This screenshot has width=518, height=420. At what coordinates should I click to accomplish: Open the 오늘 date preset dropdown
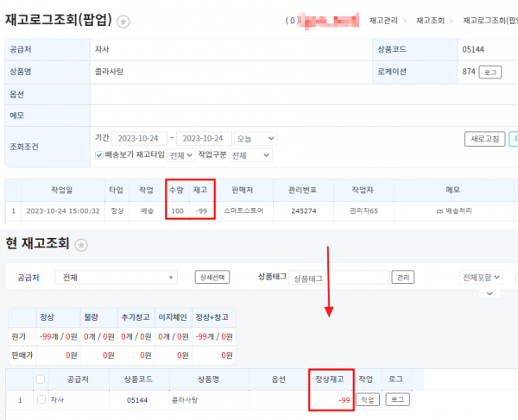pyautogui.click(x=256, y=138)
